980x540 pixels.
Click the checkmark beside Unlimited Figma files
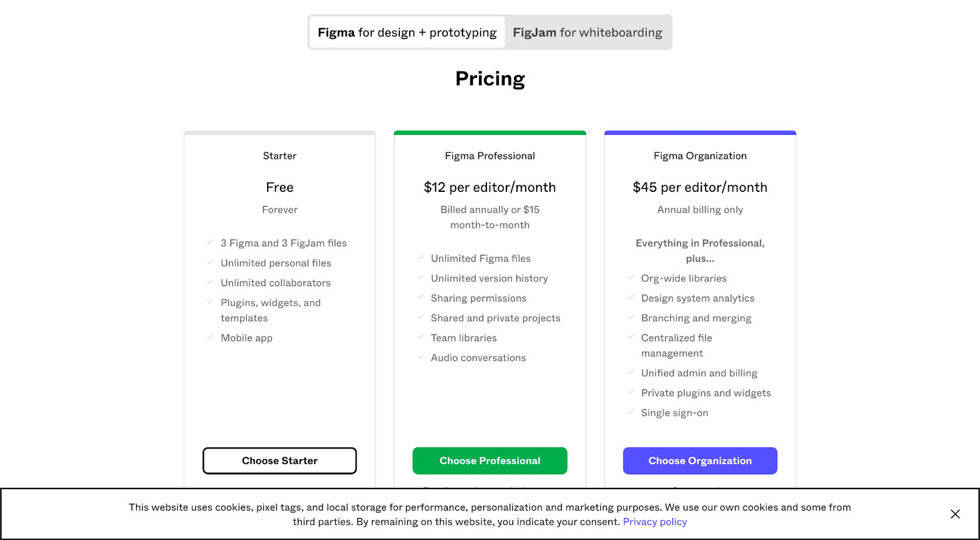(x=420, y=258)
